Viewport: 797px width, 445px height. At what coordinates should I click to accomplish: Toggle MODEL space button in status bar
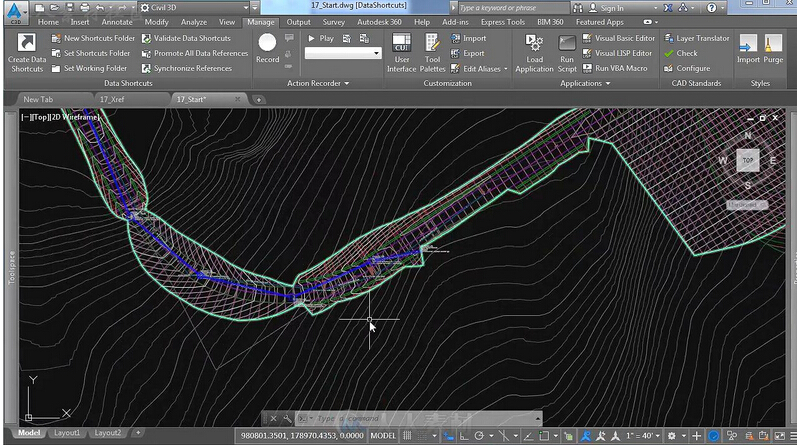point(383,436)
